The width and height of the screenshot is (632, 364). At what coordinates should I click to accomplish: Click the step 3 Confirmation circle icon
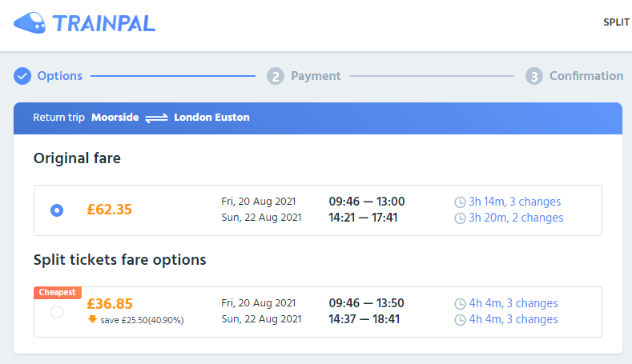[x=534, y=76]
